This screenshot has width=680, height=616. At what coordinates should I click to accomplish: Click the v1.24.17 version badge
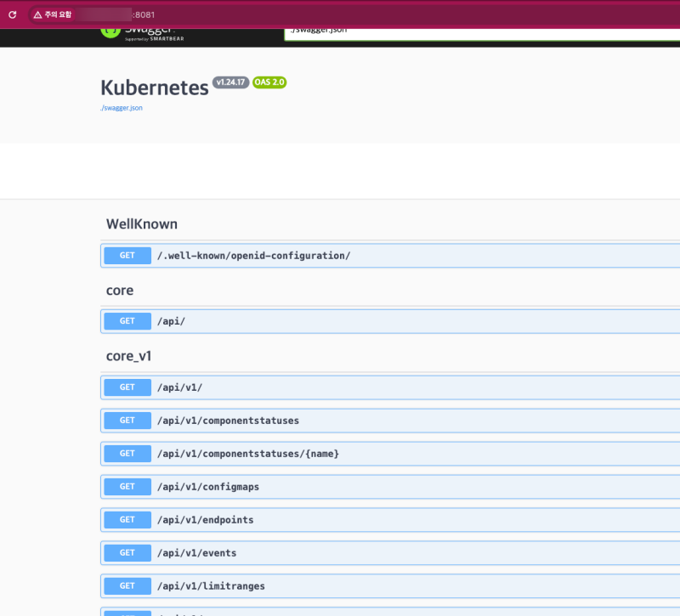(230, 82)
